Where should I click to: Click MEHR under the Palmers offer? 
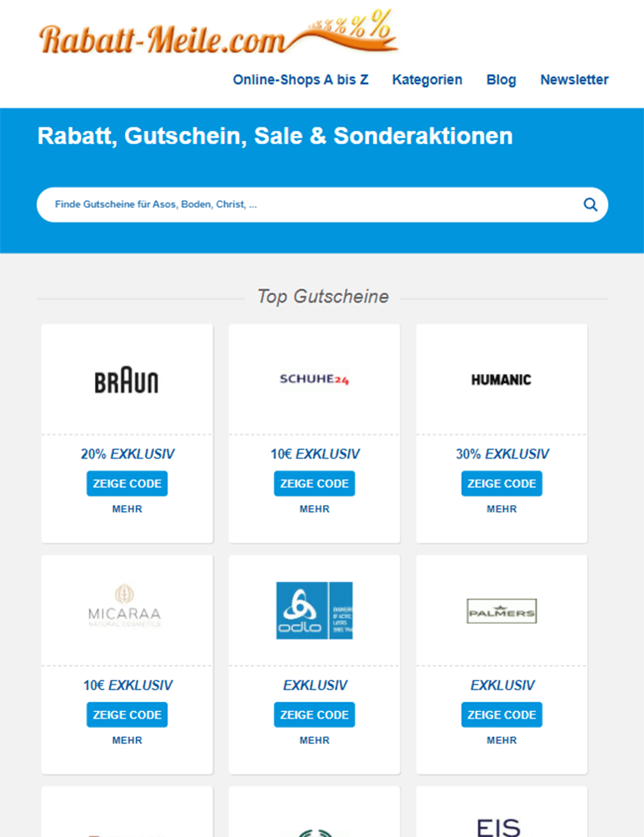click(x=502, y=740)
